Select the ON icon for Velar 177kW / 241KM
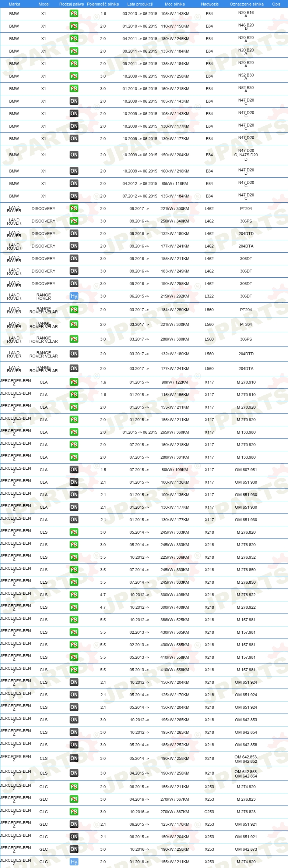This screenshot has width=288, height=868. [x=74, y=369]
